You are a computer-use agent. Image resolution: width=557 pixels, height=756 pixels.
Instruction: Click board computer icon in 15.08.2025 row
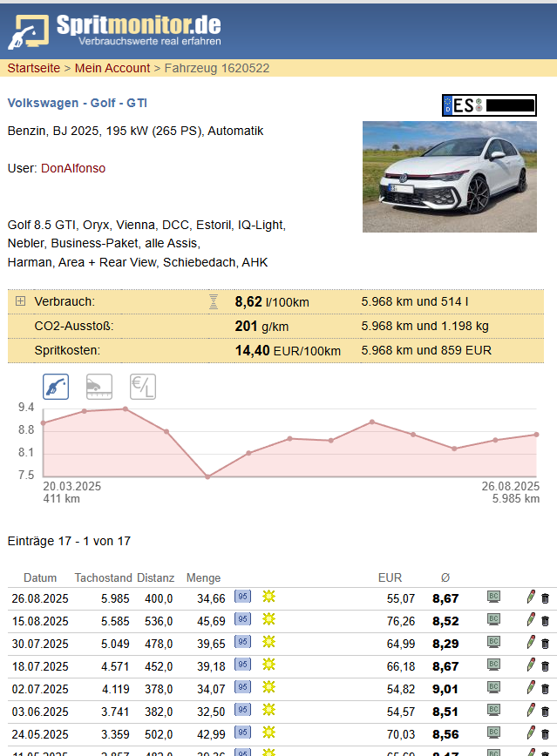coord(493,620)
